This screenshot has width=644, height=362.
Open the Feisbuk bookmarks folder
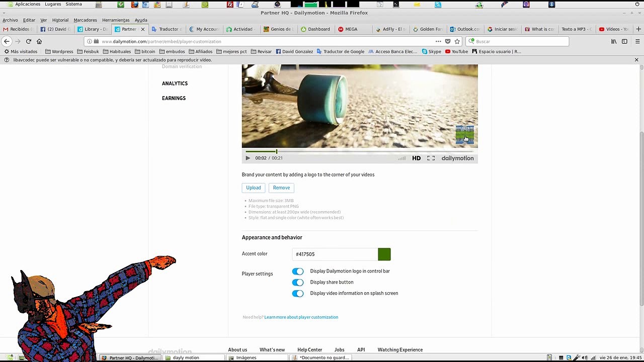tap(88, 51)
